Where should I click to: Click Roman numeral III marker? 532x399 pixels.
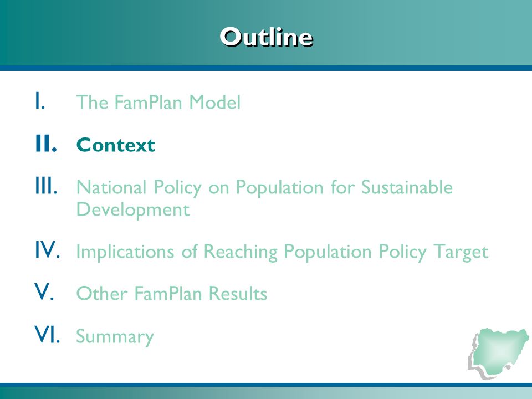click(46, 186)
